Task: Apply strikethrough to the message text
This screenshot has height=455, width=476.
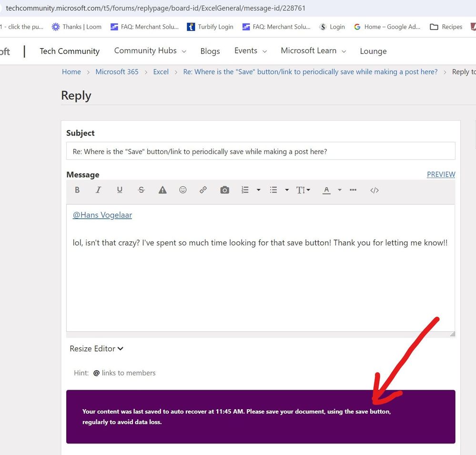Action: [x=141, y=190]
